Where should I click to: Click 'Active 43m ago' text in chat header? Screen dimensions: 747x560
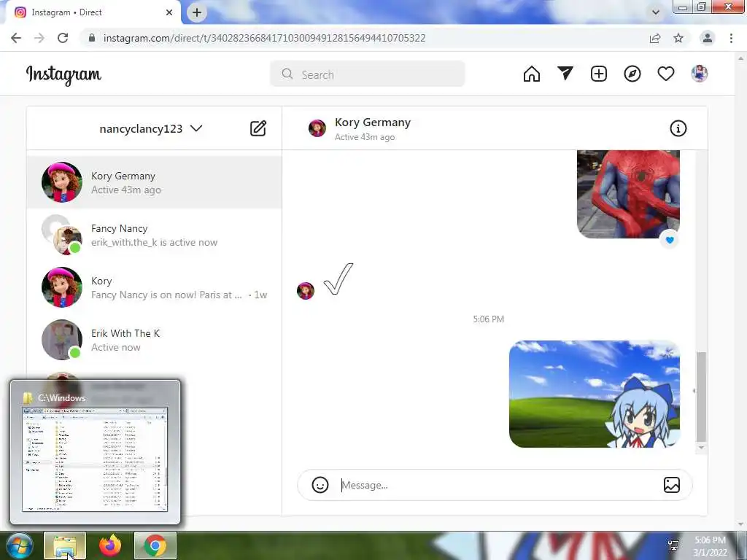pos(365,137)
